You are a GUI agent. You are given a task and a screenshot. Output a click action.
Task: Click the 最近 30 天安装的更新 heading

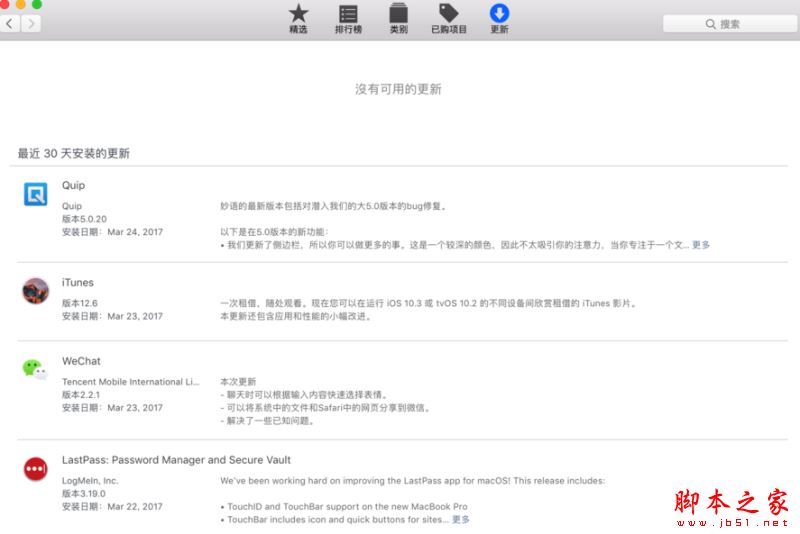(x=73, y=153)
